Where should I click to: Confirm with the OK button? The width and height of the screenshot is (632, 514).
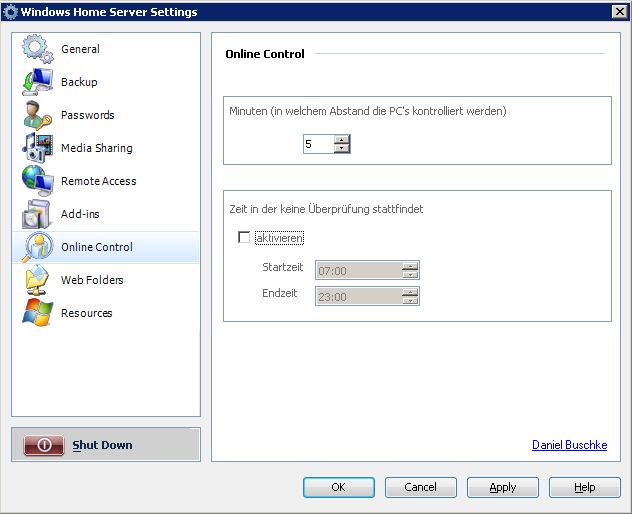pos(339,487)
